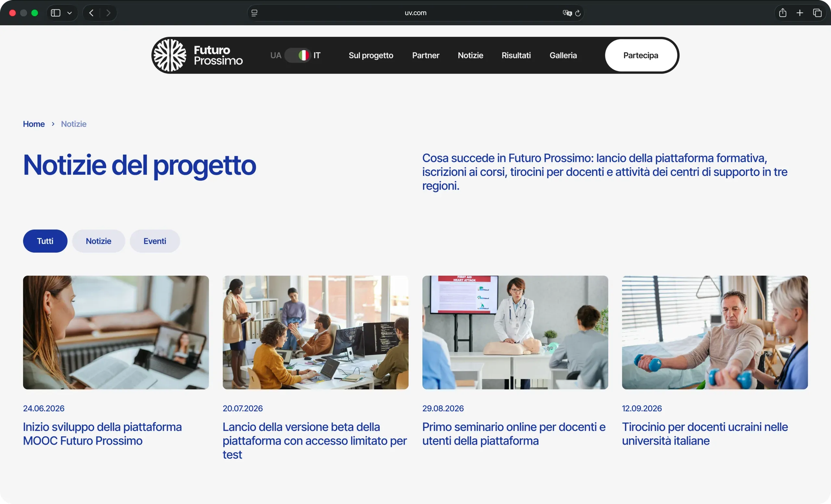The height and width of the screenshot is (504, 831).
Task: Open the office team meeting thumbnail
Action: (315, 332)
